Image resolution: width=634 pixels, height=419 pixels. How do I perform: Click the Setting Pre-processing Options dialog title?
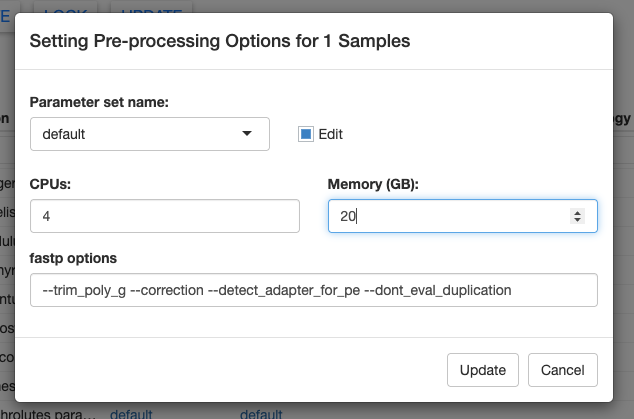coord(220,41)
